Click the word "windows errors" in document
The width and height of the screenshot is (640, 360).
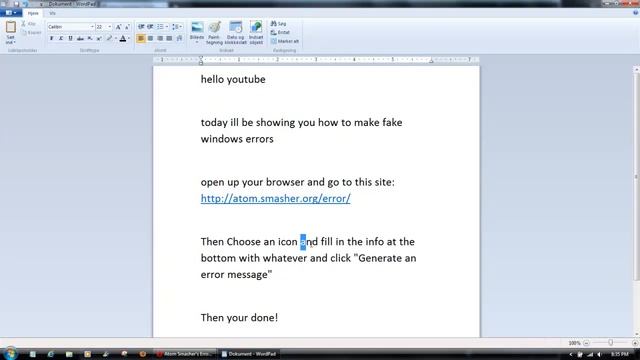237,139
